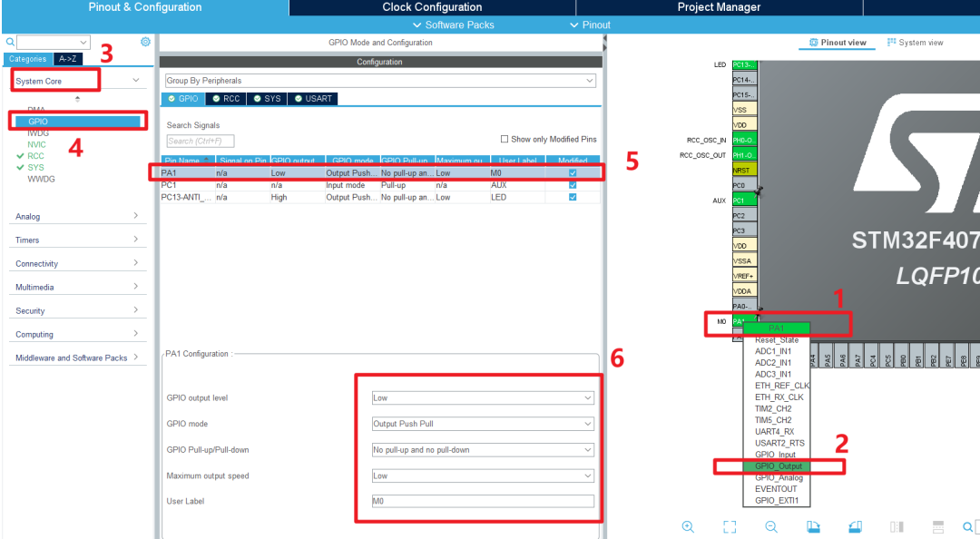Image resolution: width=980 pixels, height=539 pixels.
Task: Rotate the chip clockwise
Action: point(813,526)
